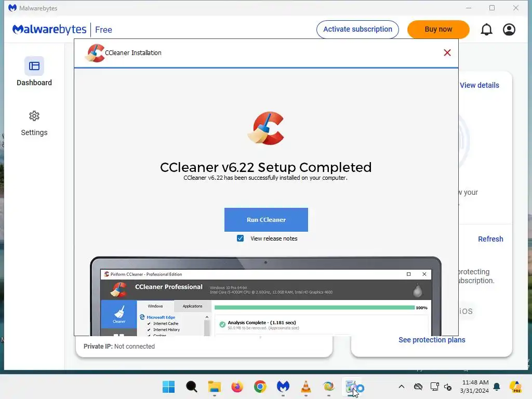Open Malwarebytes Dashboard in the sidebar
The height and width of the screenshot is (399, 532).
(34, 71)
